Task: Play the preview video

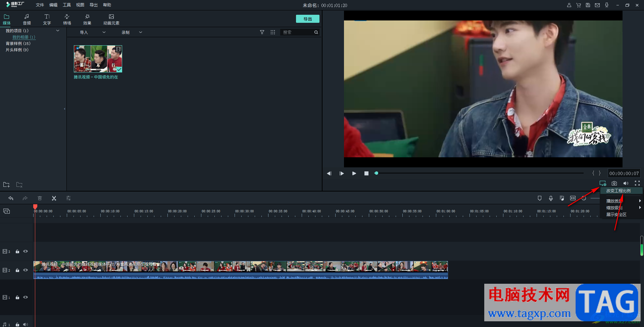Action: point(354,173)
